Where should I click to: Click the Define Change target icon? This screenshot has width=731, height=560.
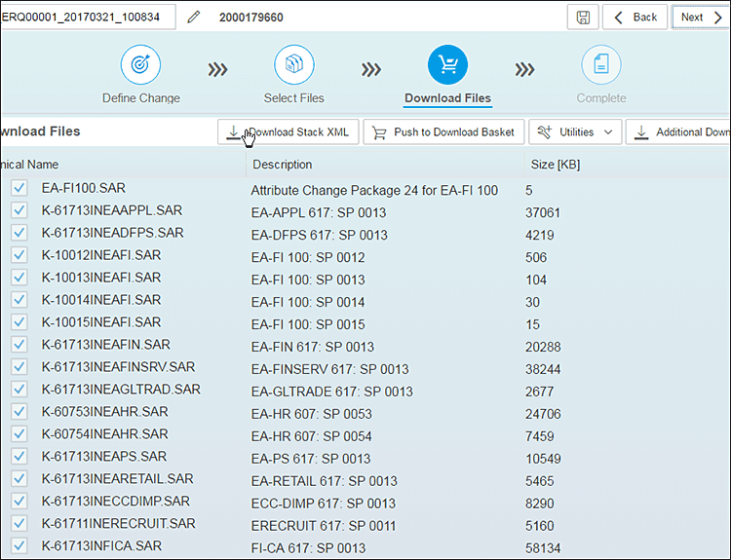pos(140,65)
